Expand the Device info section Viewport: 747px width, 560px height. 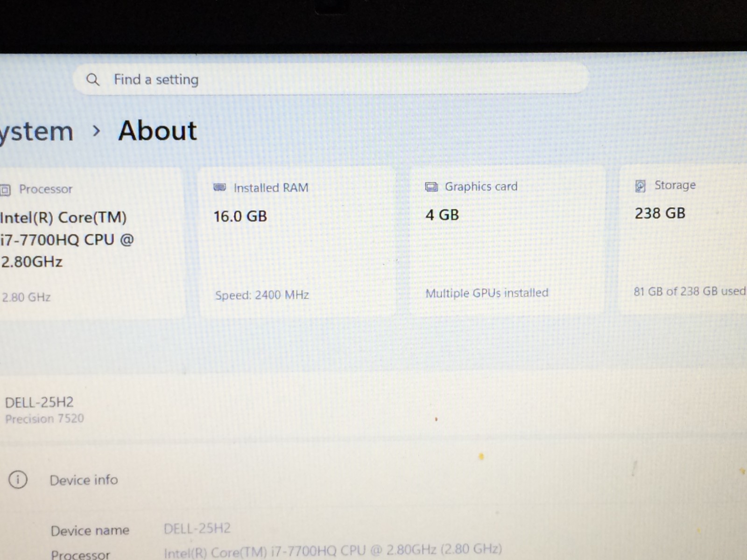coord(84,480)
